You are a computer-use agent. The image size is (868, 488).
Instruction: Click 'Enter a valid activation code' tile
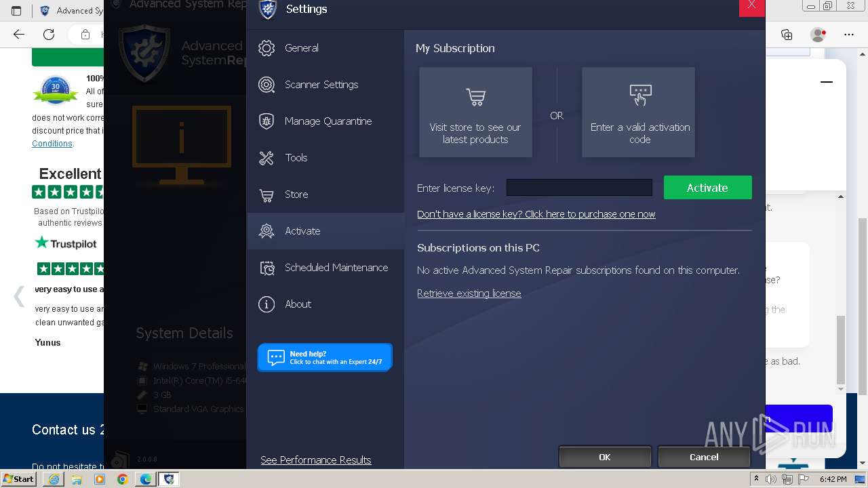point(638,112)
